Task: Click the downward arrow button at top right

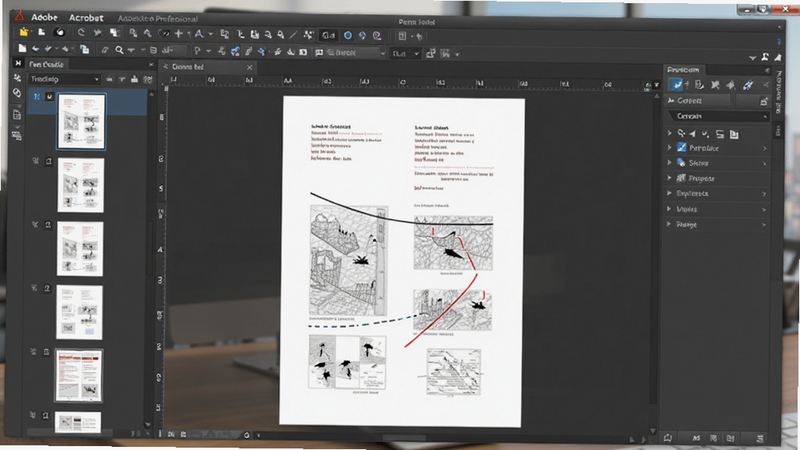Action: (x=753, y=58)
